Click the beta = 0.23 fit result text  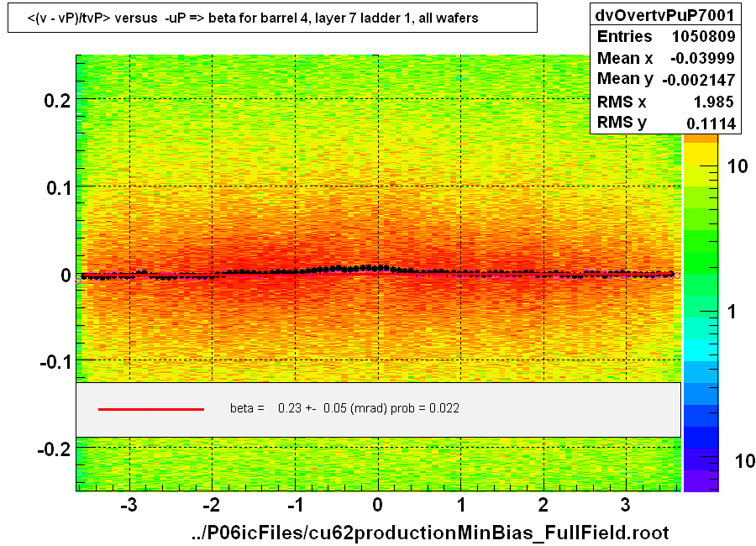[344, 408]
